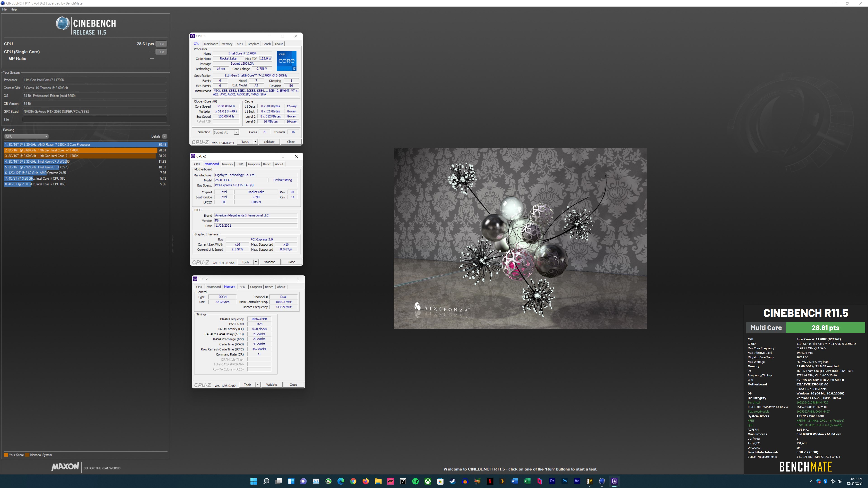
Task: Expand Tools dropdown arrow in Mainboard CPU-Z
Action: 256,262
